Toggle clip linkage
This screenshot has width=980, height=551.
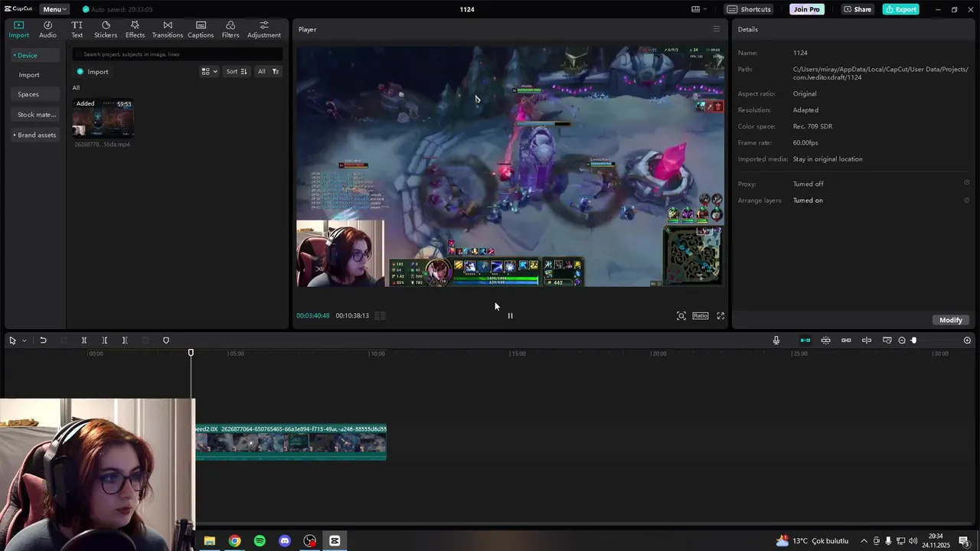pyautogui.click(x=846, y=341)
